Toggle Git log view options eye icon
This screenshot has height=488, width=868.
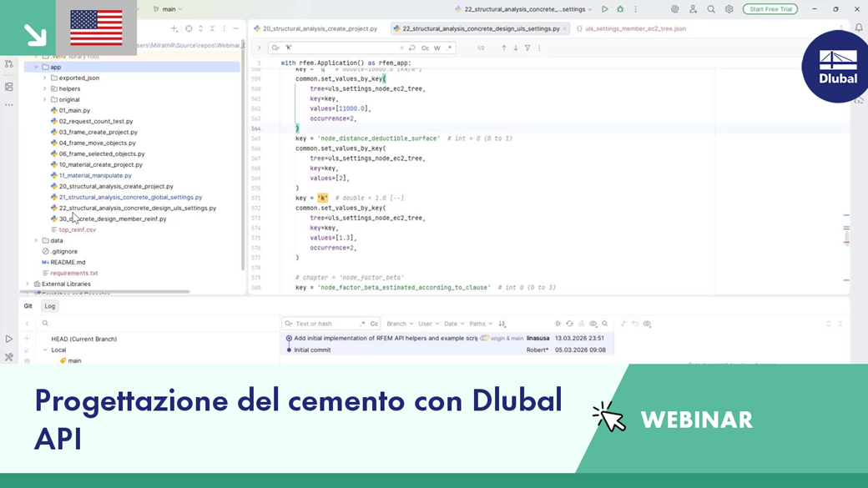pyautogui.click(x=593, y=324)
